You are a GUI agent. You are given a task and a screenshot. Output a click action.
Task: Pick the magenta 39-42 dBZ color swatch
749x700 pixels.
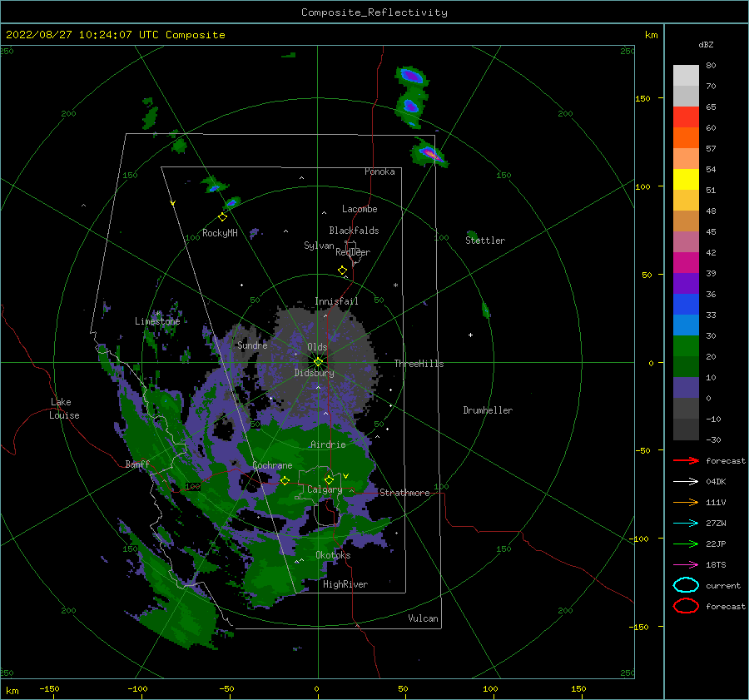tap(686, 263)
